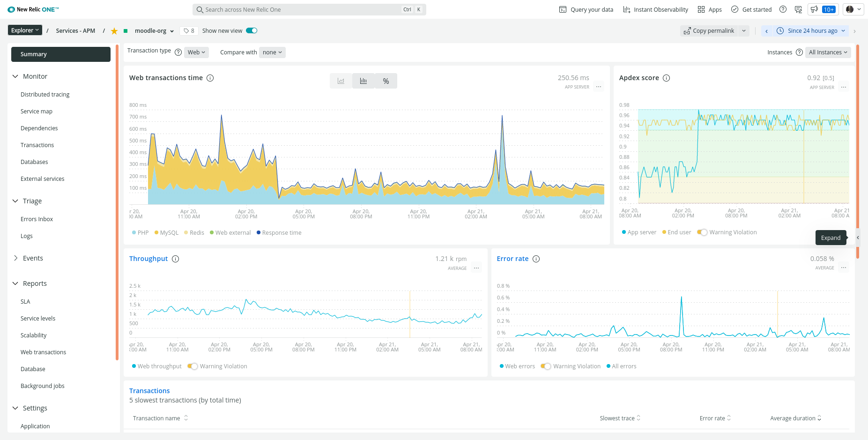Viewport: 868px width, 440px height.
Task: Switch chart to area view icon
Action: pyautogui.click(x=341, y=81)
